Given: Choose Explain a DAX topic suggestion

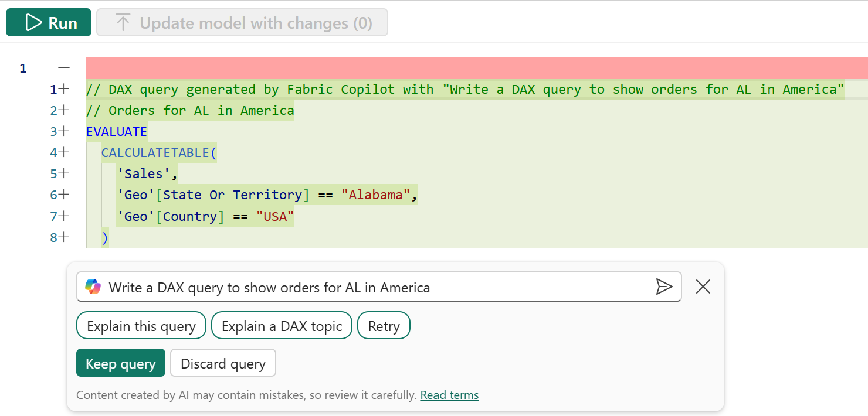Looking at the screenshot, I should [x=282, y=326].
